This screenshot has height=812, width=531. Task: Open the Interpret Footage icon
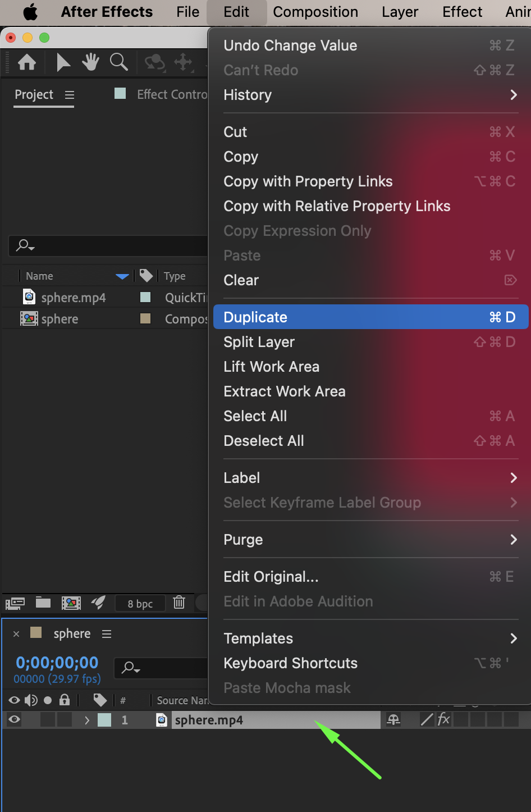15,603
